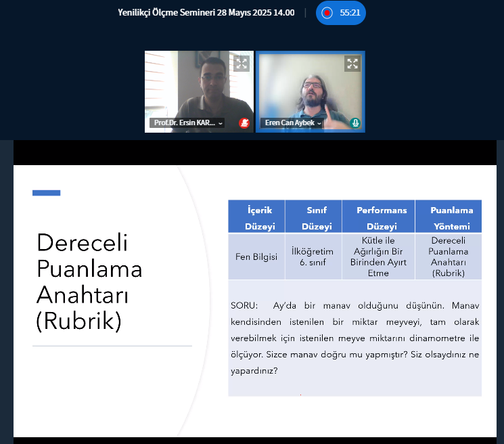The height and width of the screenshot is (444, 504).
Task: Click the slide title Dereceli Puanlama Anahtarı
Action: tap(89, 282)
